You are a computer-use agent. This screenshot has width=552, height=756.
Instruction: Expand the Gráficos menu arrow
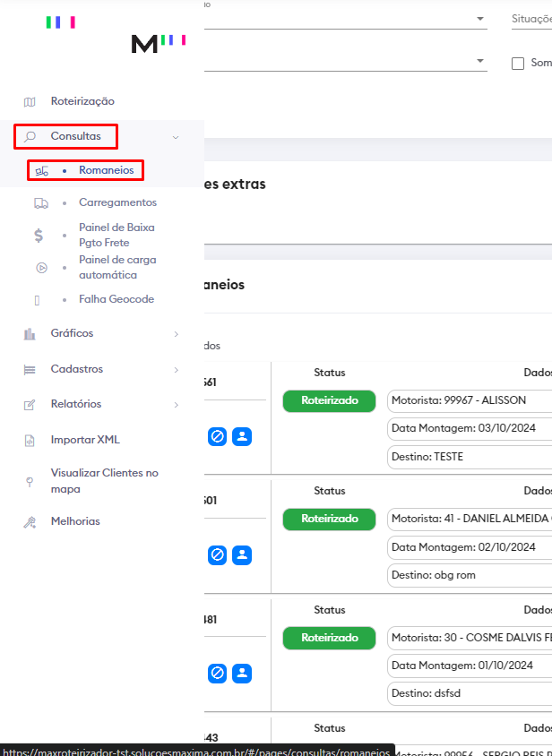177,334
